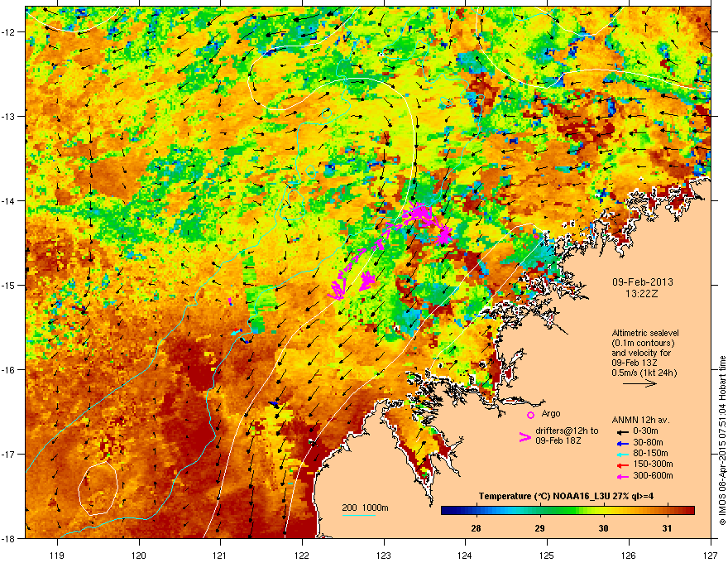
Task: Click the 'ANMN 12h av.' legend heading
Action: pos(640,420)
